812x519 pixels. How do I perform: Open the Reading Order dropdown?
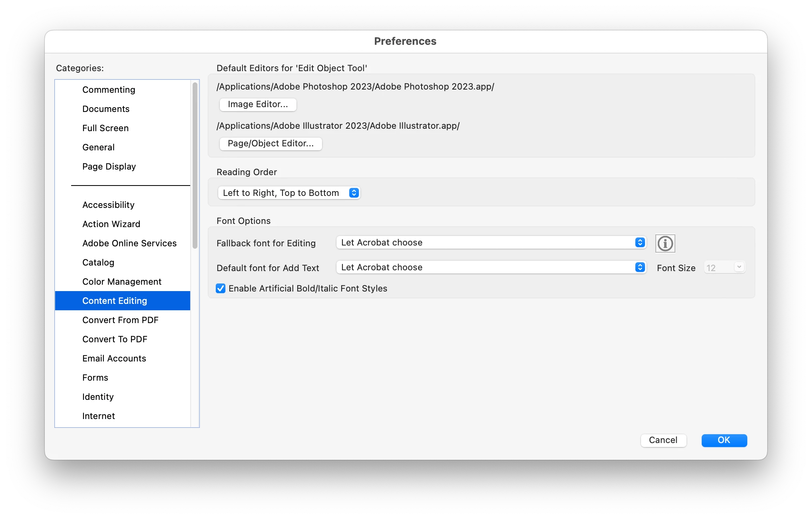(x=289, y=193)
